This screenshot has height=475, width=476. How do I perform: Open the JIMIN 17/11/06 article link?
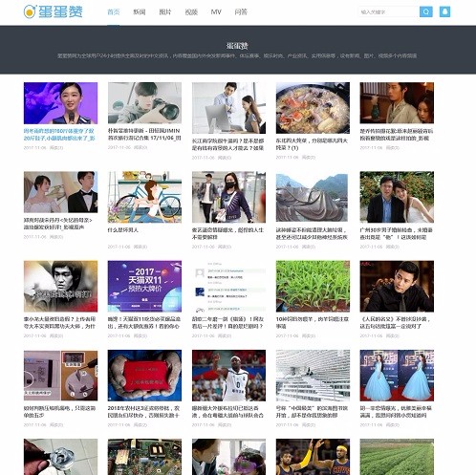144,134
